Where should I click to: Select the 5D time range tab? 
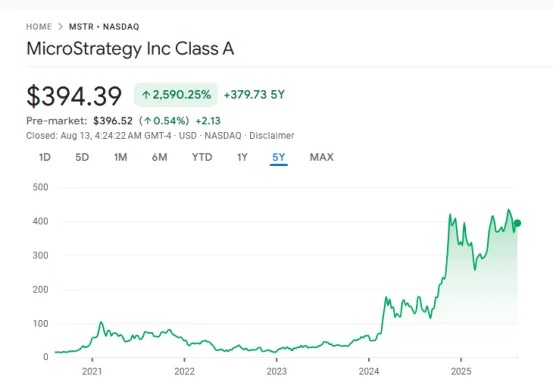(82, 157)
